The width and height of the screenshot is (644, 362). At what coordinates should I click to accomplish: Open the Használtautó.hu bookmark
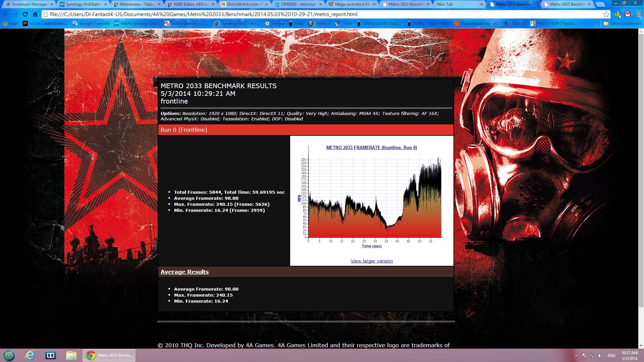[477, 23]
